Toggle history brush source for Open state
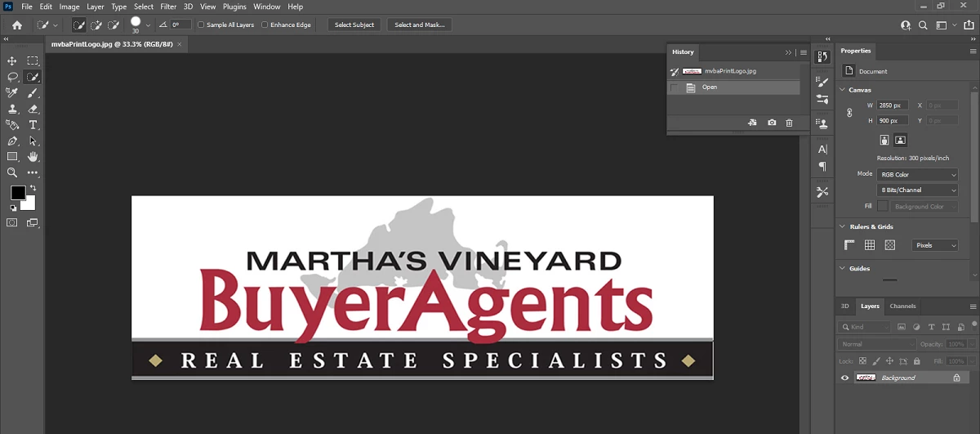Screen dimensions: 980x434 [x=674, y=87]
